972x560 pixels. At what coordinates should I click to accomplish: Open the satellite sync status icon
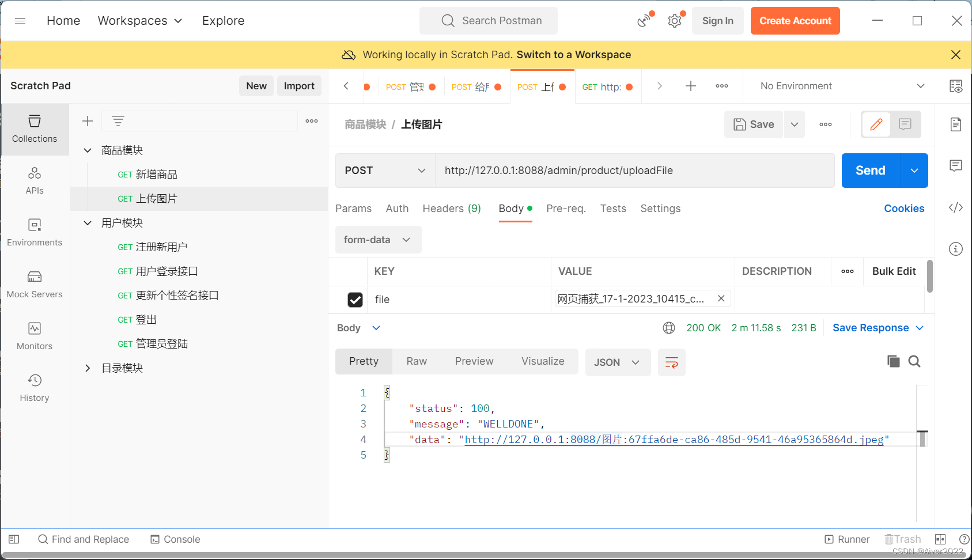tap(645, 21)
